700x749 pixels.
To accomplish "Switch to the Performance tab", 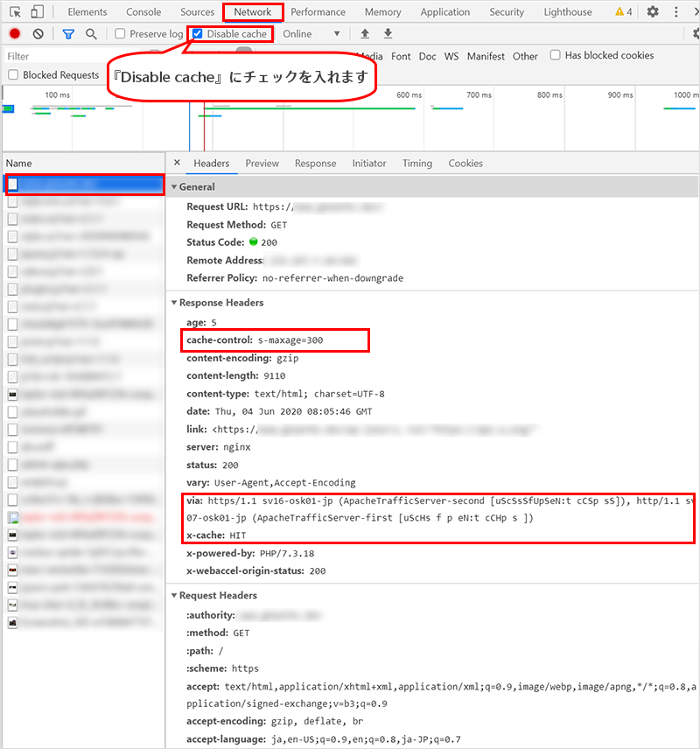I will pos(318,12).
